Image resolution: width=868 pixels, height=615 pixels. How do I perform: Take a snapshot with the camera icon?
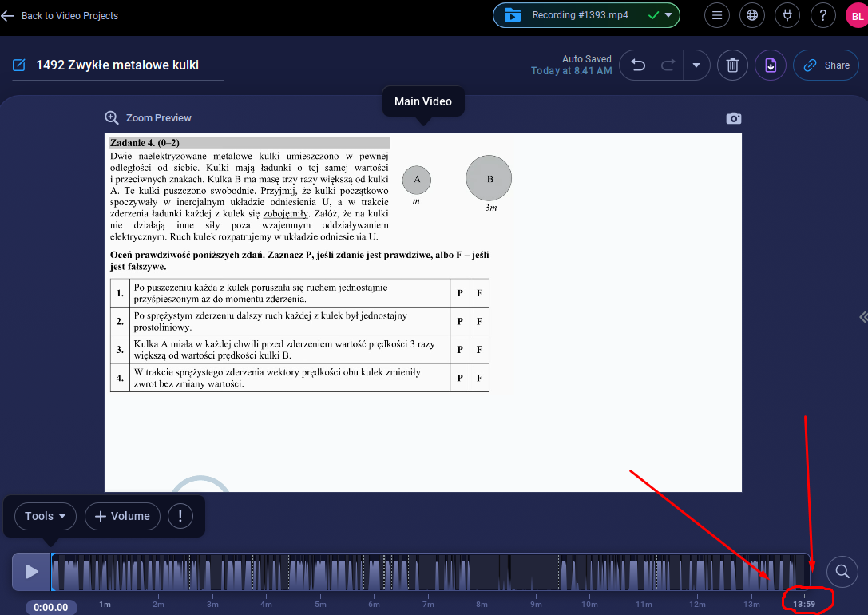point(733,118)
